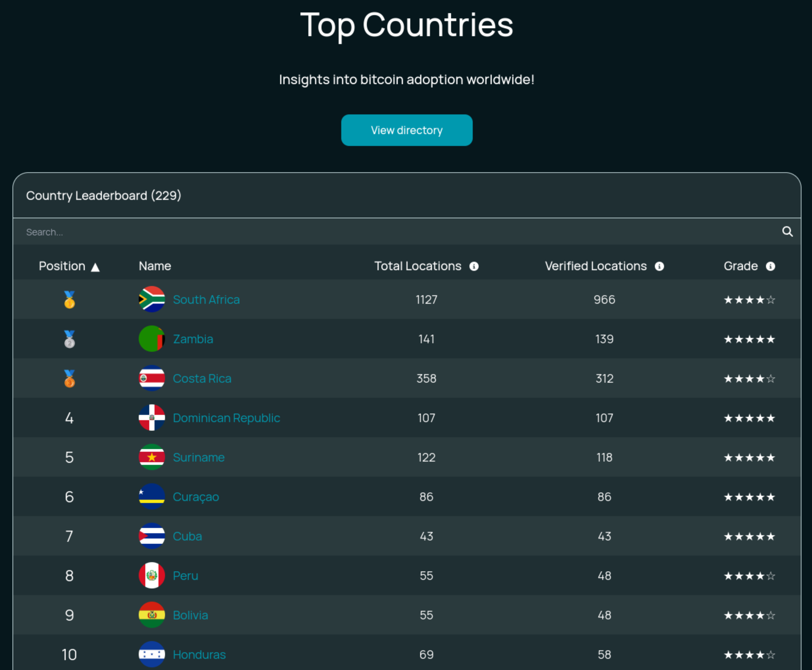812x670 pixels.
Task: Click the Costa Rica flag
Action: (x=152, y=378)
